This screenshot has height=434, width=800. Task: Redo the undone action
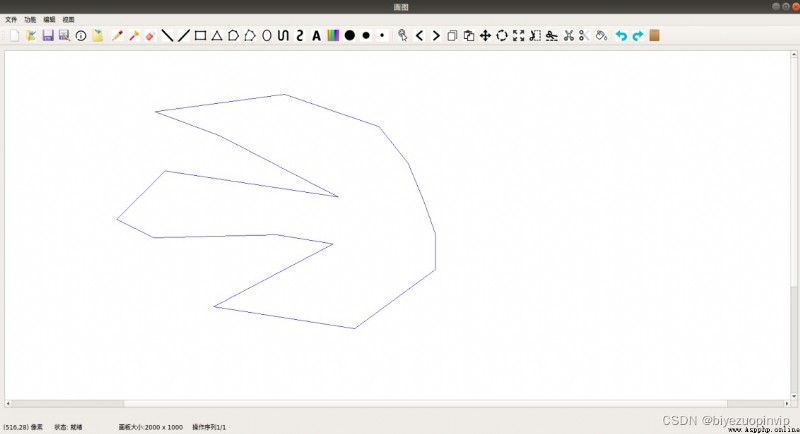(638, 36)
